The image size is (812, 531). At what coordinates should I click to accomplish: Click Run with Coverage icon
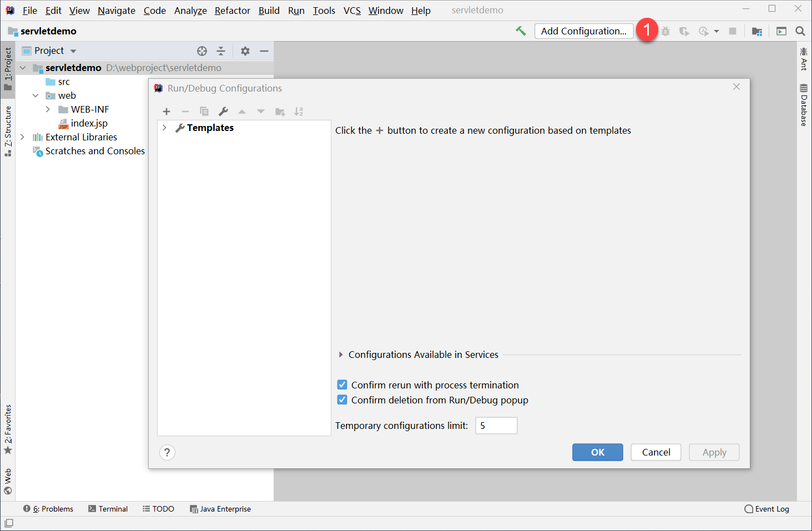click(x=684, y=32)
